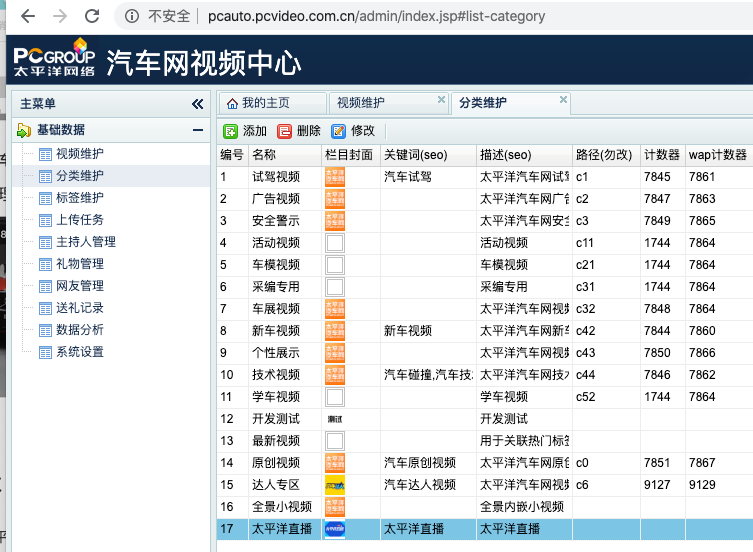The width and height of the screenshot is (753, 552).
Task: Close the 视频维护 tab
Action: click(442, 100)
